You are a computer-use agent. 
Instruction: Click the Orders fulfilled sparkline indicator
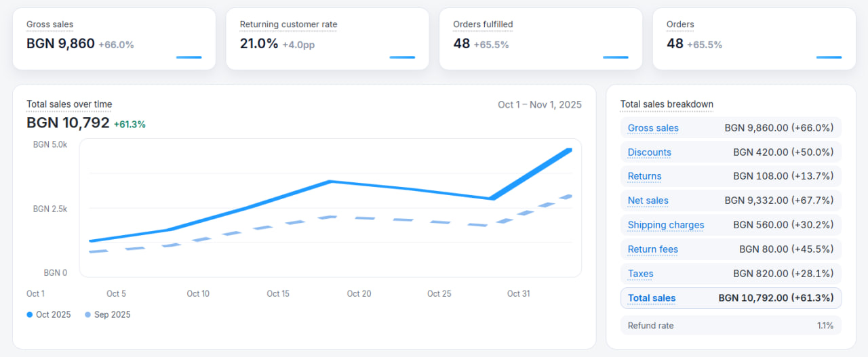tap(615, 58)
